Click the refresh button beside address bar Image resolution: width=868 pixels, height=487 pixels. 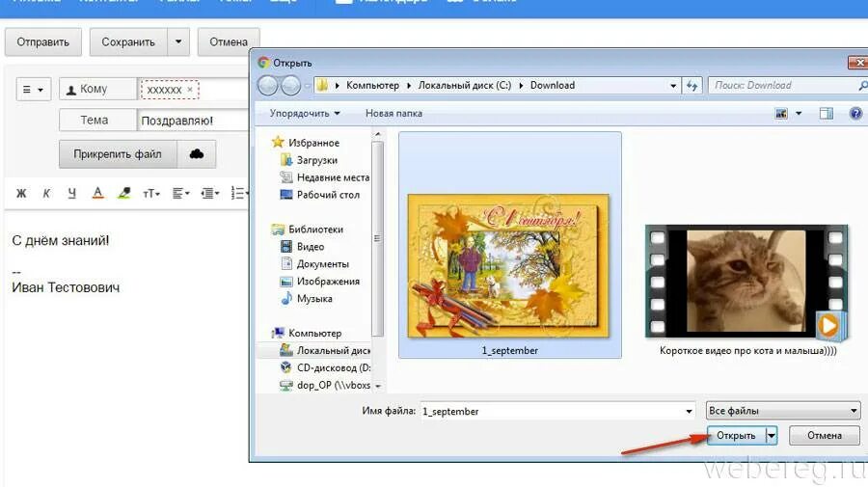coord(692,85)
